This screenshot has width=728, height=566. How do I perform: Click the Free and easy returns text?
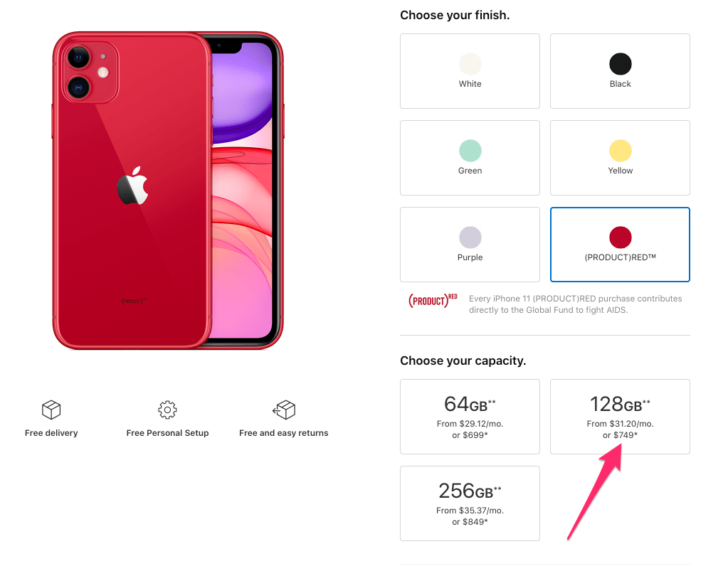click(284, 433)
